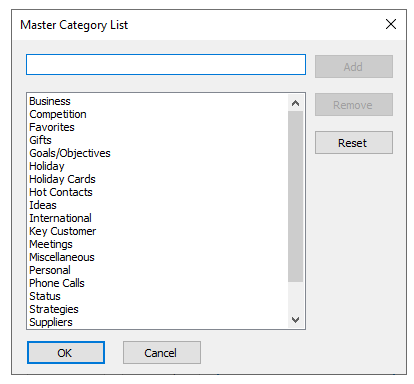This screenshot has width=414, height=384.
Task: Select the International category
Action: click(60, 218)
